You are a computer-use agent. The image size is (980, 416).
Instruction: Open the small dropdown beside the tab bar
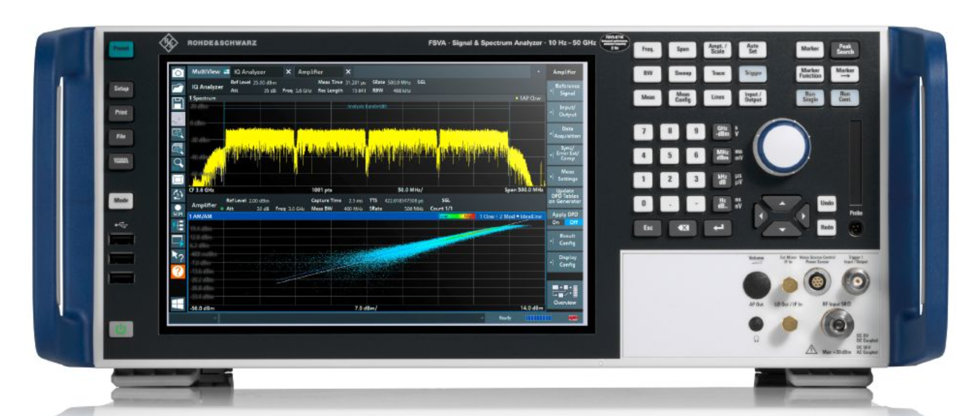click(538, 72)
